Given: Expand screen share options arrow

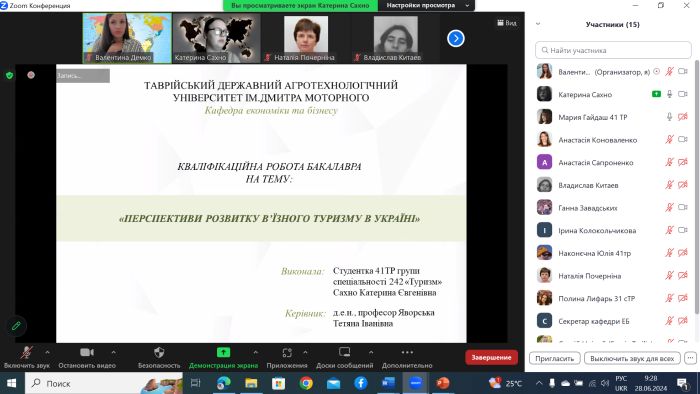Looking at the screenshot, I should point(255,353).
